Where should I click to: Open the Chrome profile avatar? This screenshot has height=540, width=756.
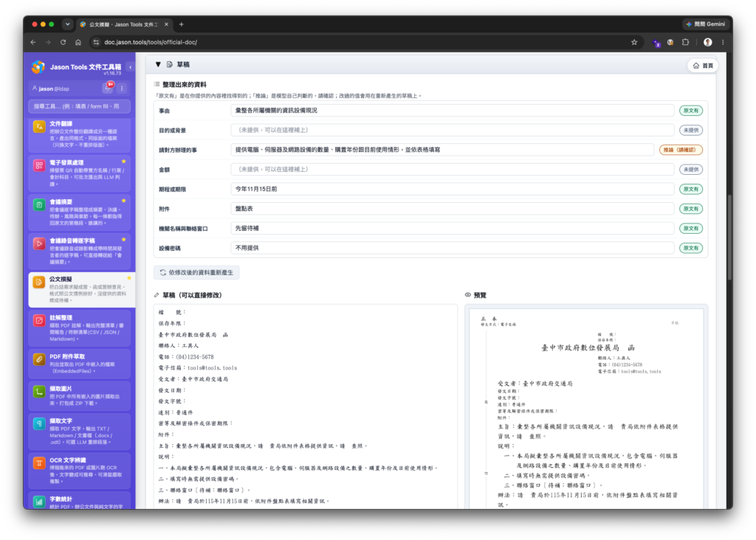[x=707, y=42]
